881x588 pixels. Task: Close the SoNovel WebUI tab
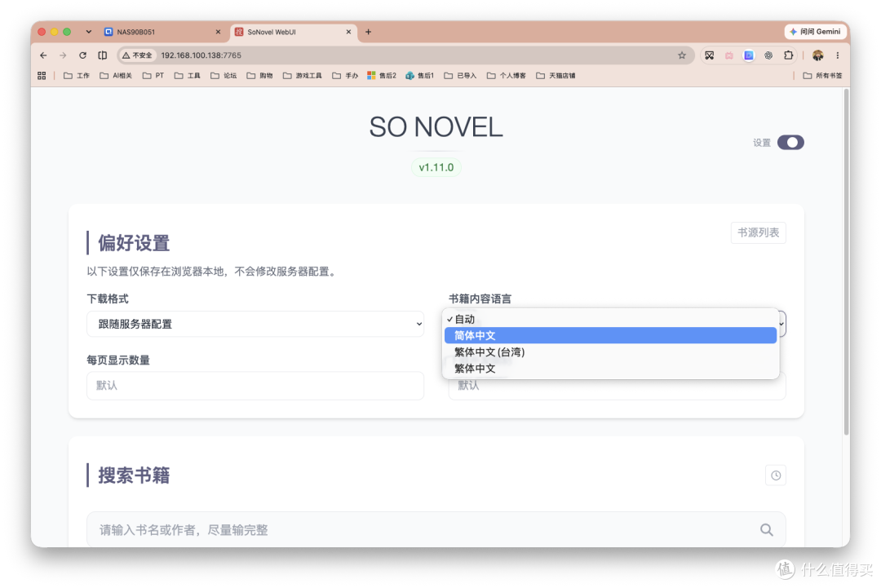[348, 32]
